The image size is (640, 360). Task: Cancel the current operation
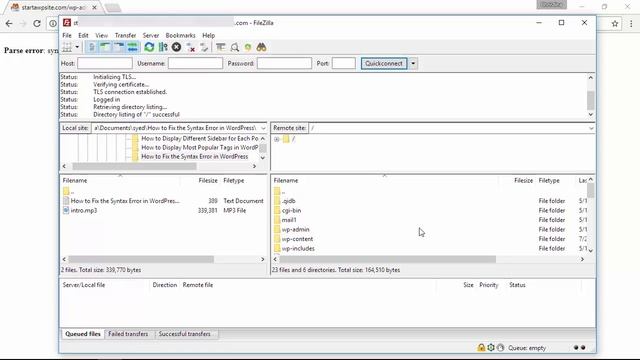click(176, 47)
